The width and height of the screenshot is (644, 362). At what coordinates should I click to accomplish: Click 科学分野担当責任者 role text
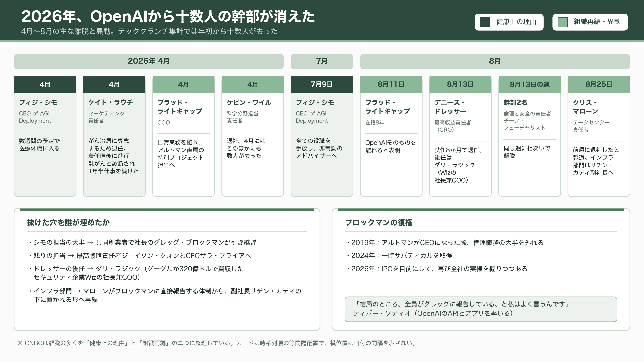(x=243, y=117)
